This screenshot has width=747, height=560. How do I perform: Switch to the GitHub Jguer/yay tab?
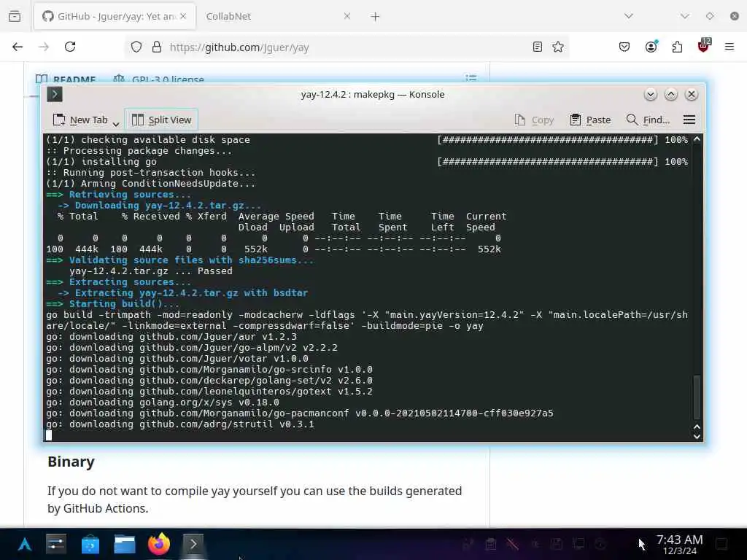(x=115, y=16)
